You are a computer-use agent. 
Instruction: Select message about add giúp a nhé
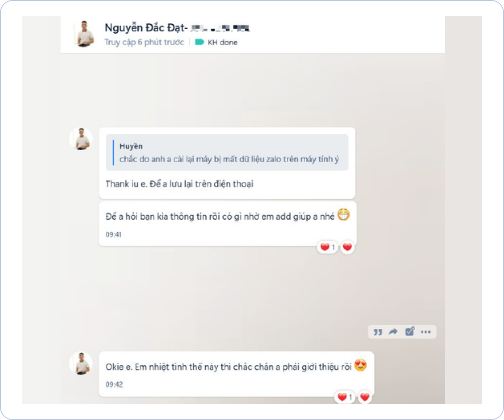228,223
